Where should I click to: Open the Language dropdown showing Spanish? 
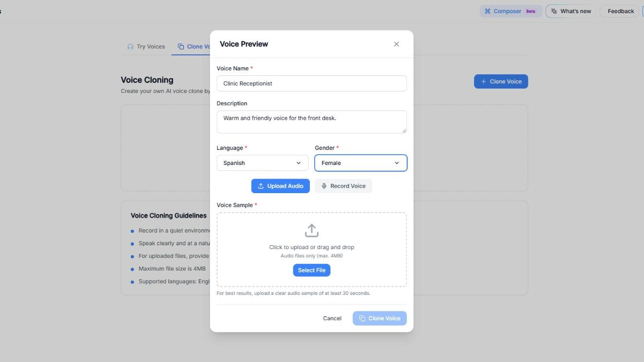tap(263, 163)
